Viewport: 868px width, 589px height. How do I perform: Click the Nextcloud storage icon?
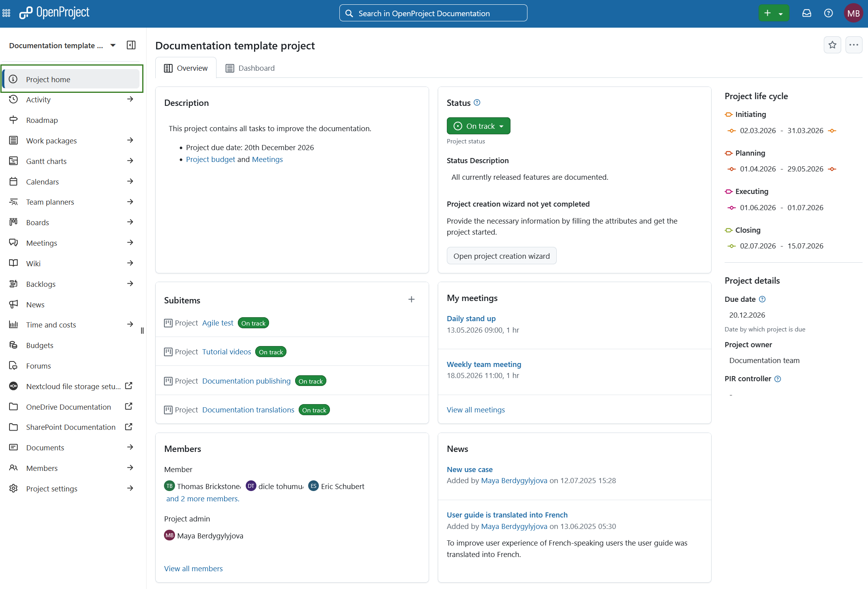[13, 386]
